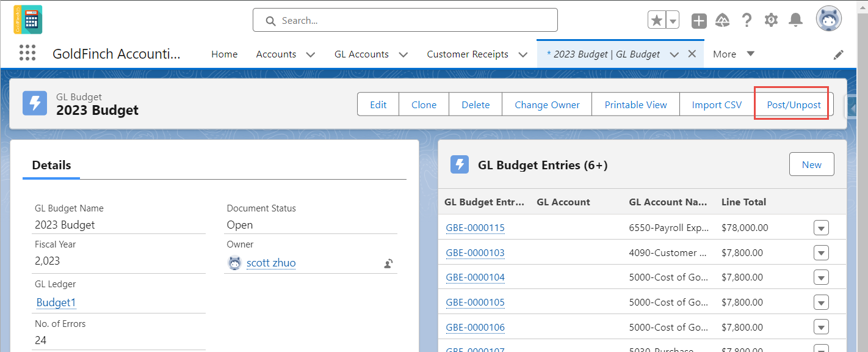Click the GL Budget lightning icon in the header
Viewport: 868px width, 352px height.
(35, 103)
